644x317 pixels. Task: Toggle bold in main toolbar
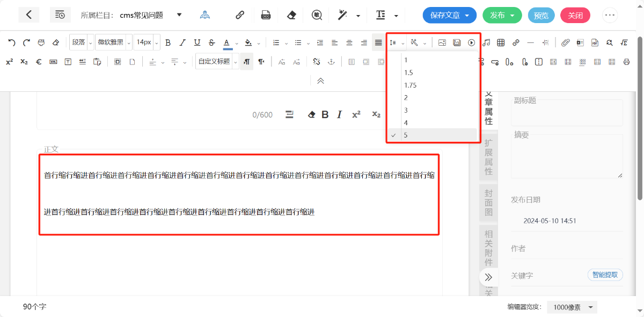168,42
